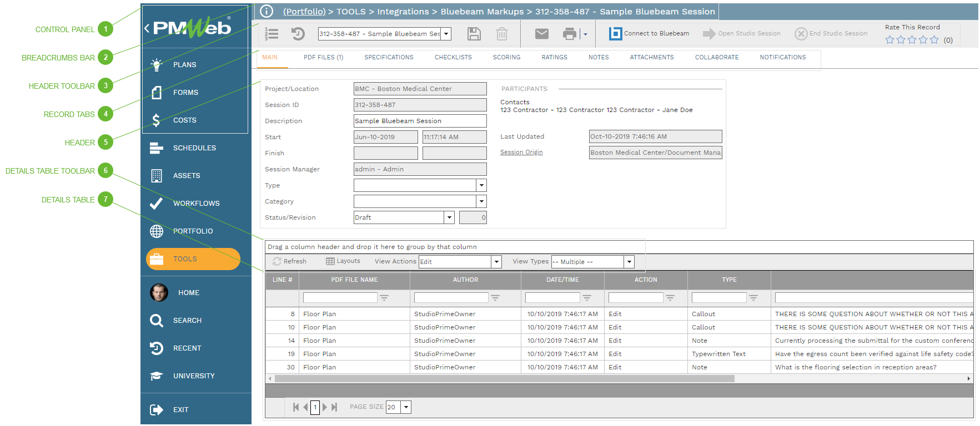Open Attachments tab
Image resolution: width=980 pixels, height=426 pixels.
point(652,58)
